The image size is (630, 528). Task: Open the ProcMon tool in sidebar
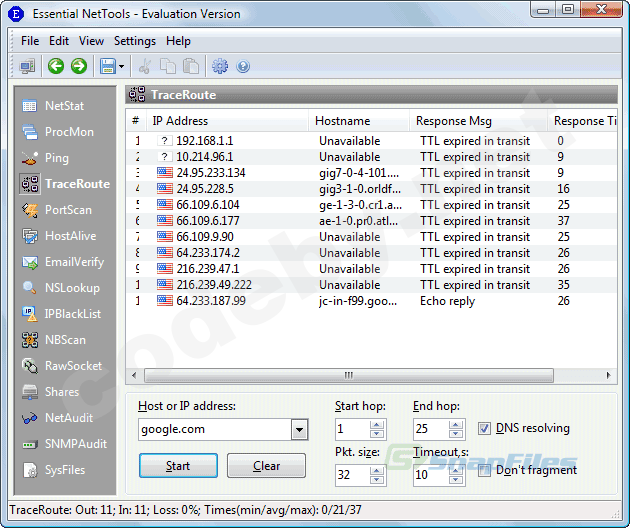coord(58,132)
